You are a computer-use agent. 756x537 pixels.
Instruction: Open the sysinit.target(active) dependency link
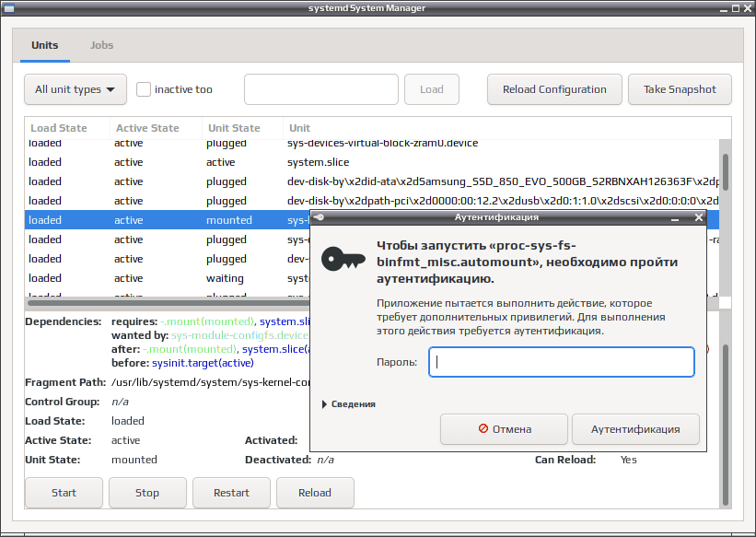[x=203, y=363]
